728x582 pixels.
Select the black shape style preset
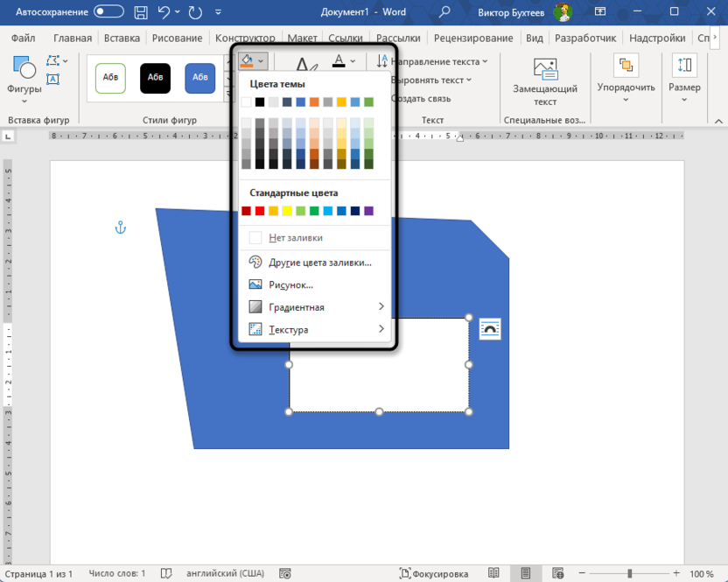point(155,78)
